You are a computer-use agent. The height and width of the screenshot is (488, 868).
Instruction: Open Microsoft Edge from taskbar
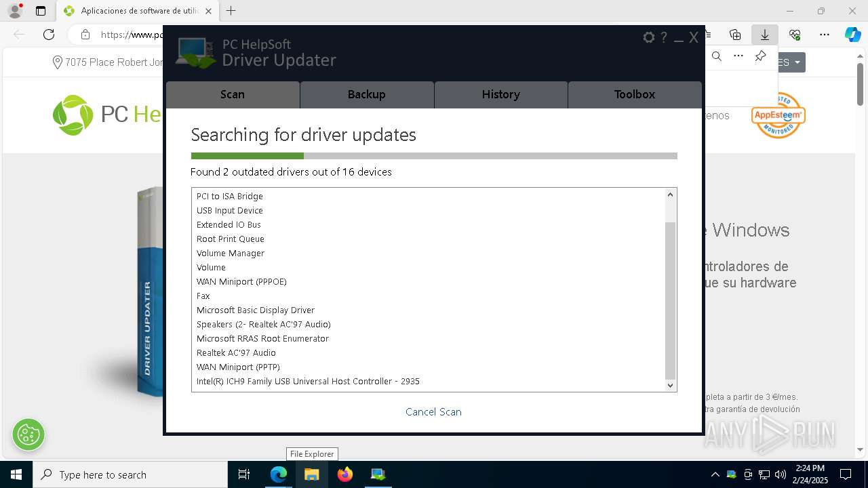pyautogui.click(x=279, y=474)
